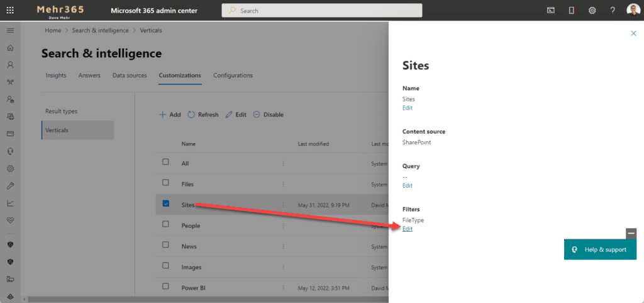Open the Help & support button

tap(601, 249)
